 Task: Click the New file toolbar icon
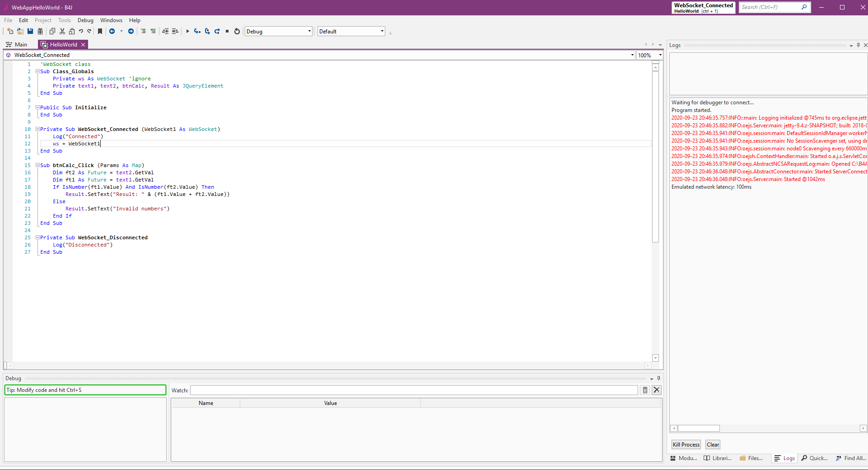10,31
